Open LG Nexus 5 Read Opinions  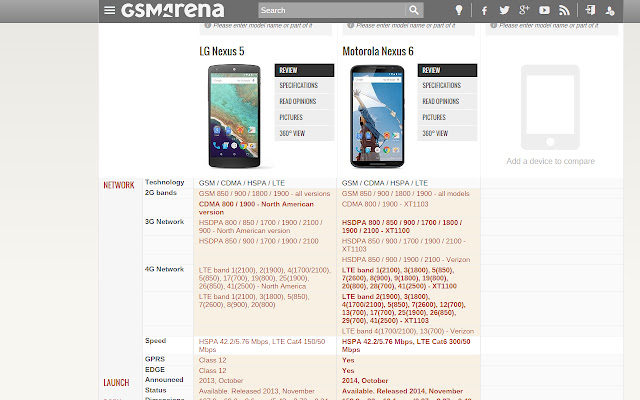[x=304, y=101]
